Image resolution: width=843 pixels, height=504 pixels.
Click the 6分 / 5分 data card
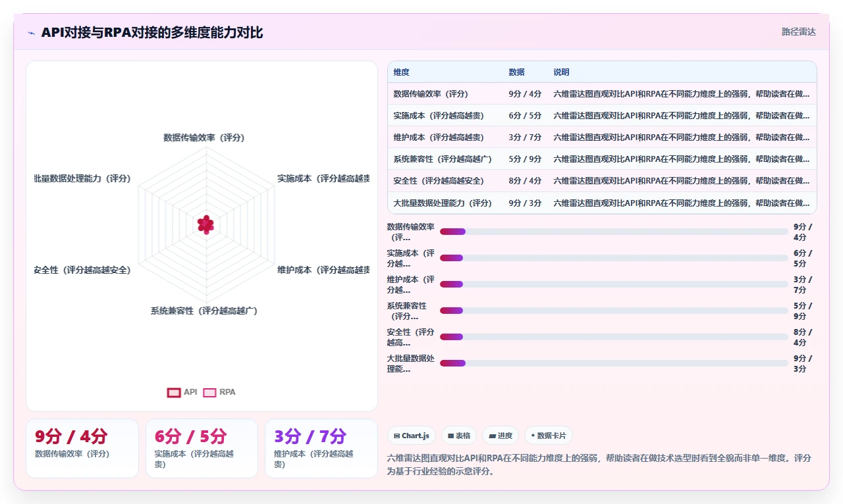202,448
